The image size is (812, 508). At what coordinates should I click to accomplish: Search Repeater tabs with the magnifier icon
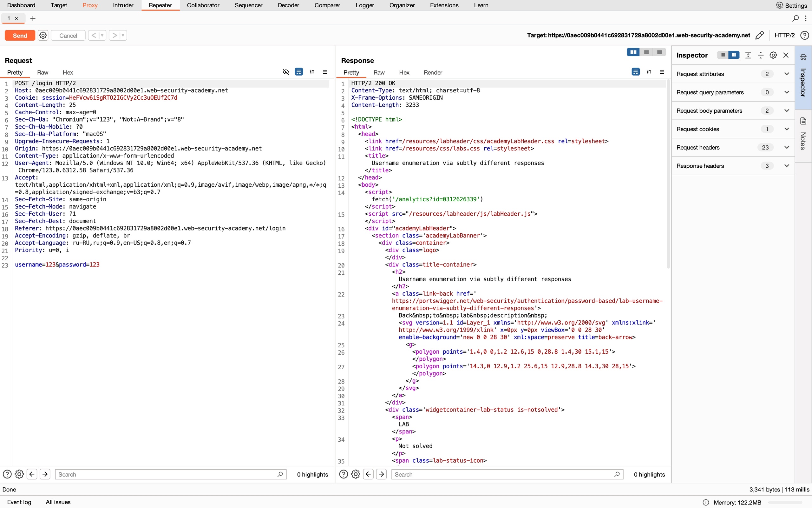pyautogui.click(x=795, y=18)
